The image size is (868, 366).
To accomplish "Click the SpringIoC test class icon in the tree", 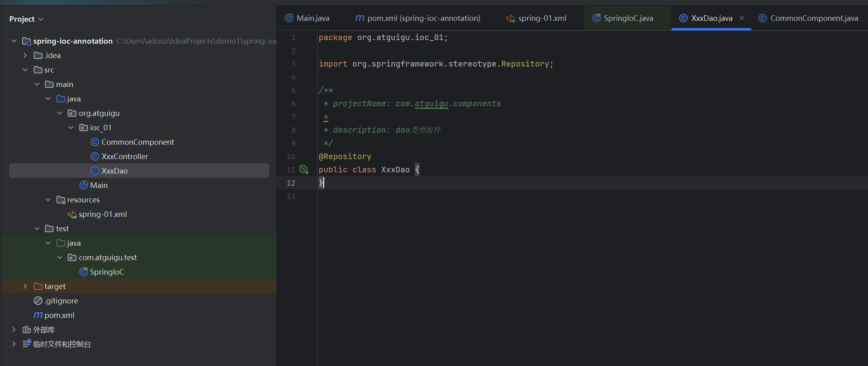I will [84, 272].
